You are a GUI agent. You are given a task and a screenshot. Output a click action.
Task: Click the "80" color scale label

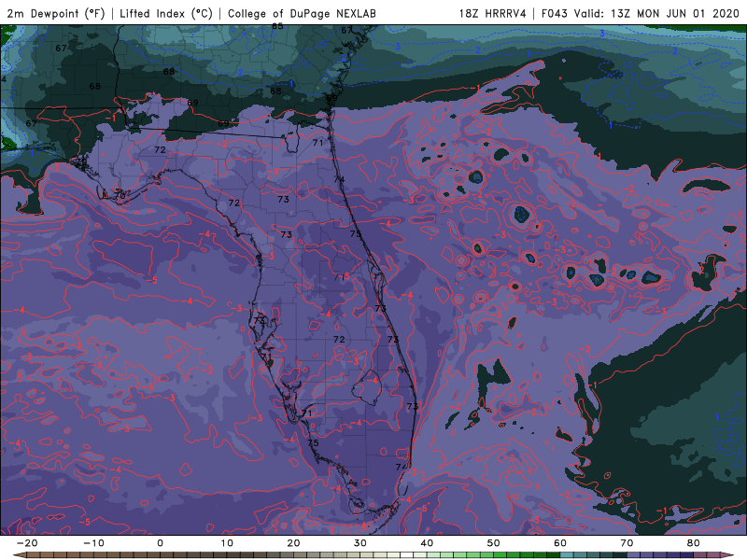point(694,543)
